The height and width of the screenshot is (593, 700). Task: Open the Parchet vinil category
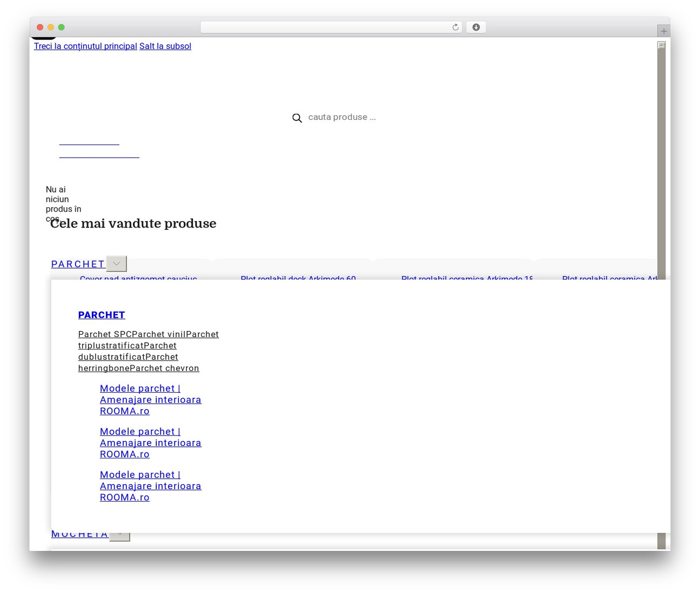[159, 334]
